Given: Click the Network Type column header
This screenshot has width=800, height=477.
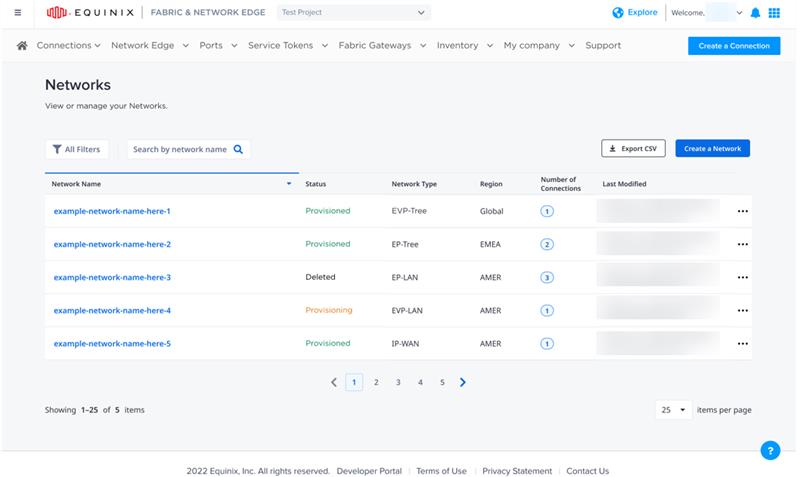Looking at the screenshot, I should [414, 184].
